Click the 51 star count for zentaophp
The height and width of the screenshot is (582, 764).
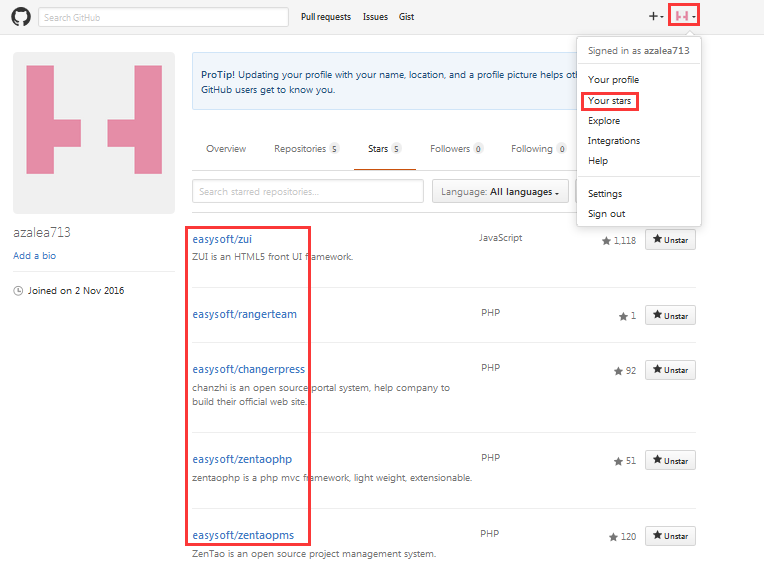tap(625, 461)
